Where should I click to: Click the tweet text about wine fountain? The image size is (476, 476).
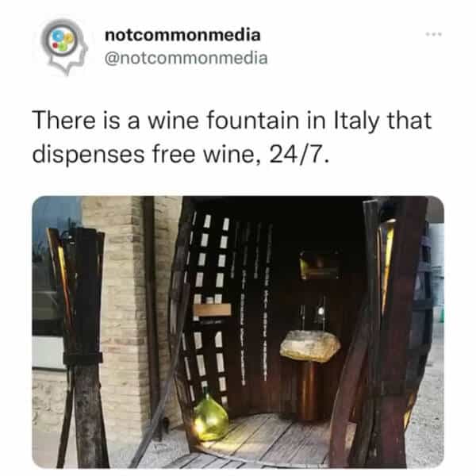232,137
